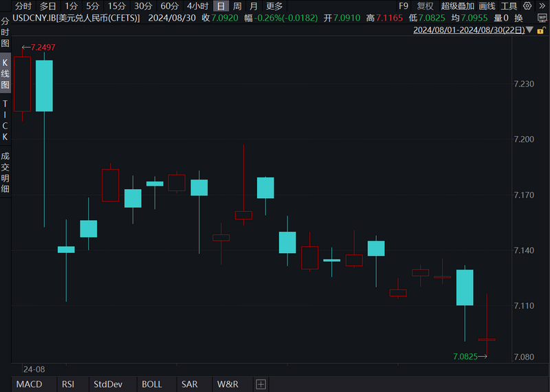
Task: Click the 7.230 price axis label
Action: coord(524,84)
